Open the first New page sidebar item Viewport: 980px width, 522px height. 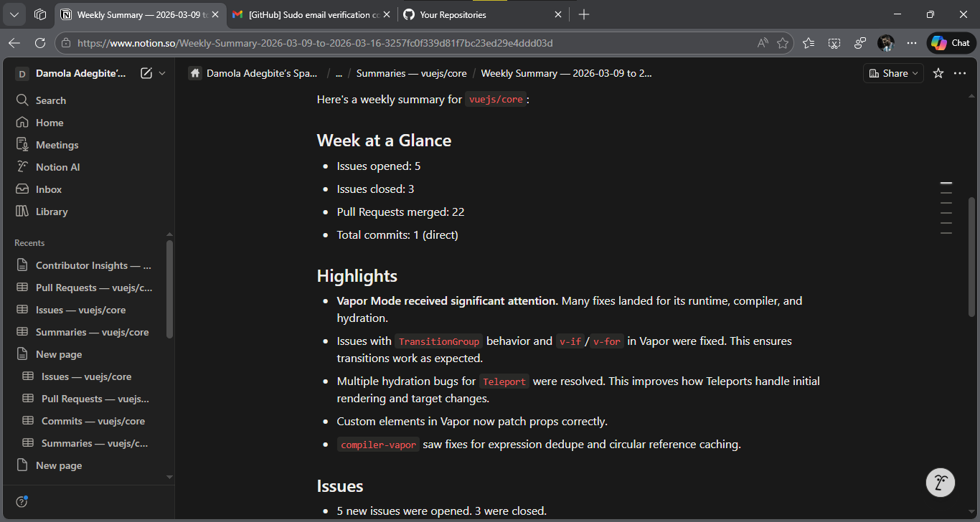[x=87, y=354]
